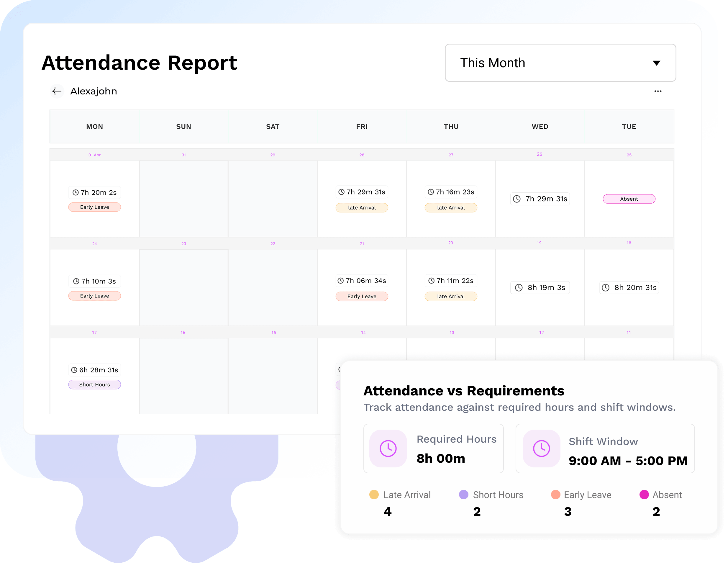
Task: Click clock icon next to 7h 29m 31s Wednesday
Action: (517, 199)
